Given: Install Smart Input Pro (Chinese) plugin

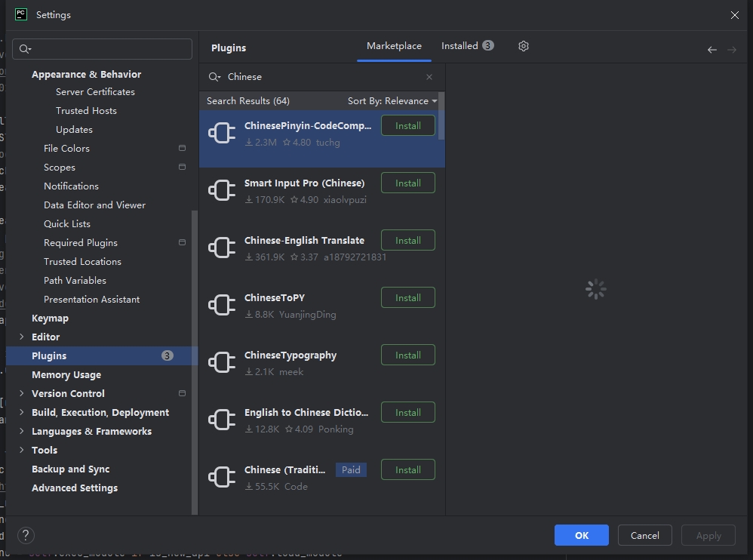Looking at the screenshot, I should pyautogui.click(x=408, y=183).
